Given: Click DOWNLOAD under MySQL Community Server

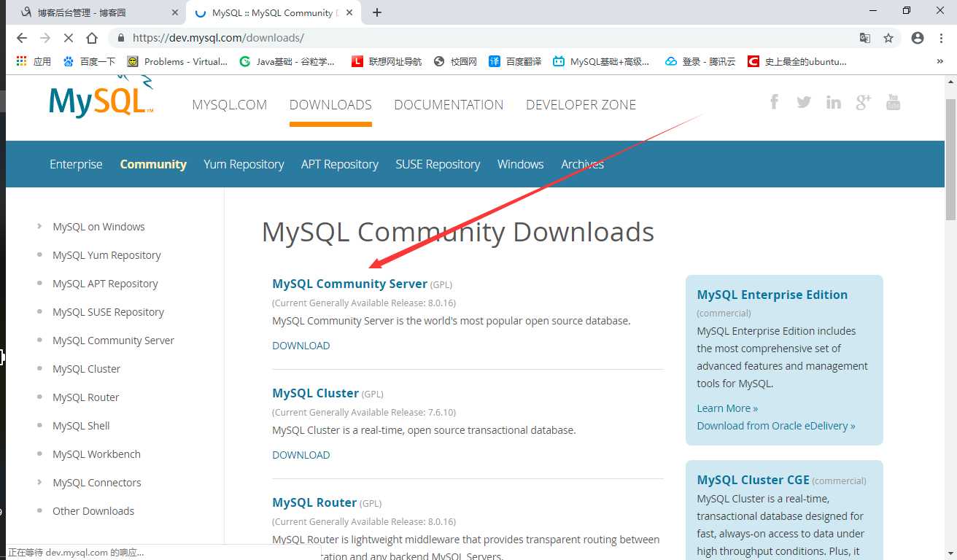Looking at the screenshot, I should [x=301, y=346].
